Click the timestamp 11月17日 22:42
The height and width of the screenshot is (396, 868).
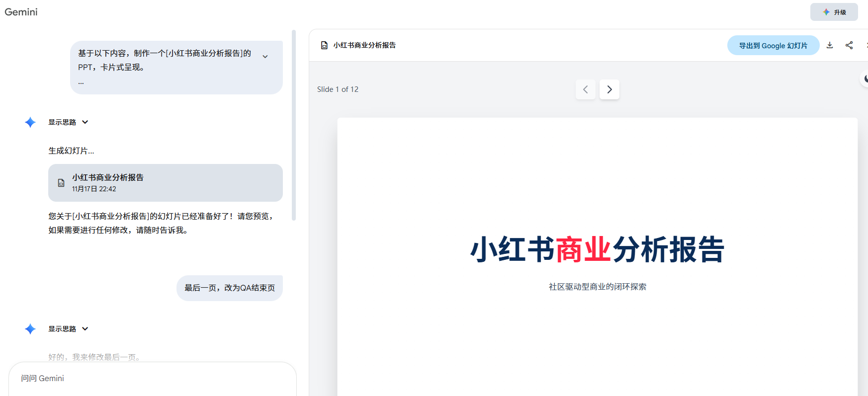(94, 189)
